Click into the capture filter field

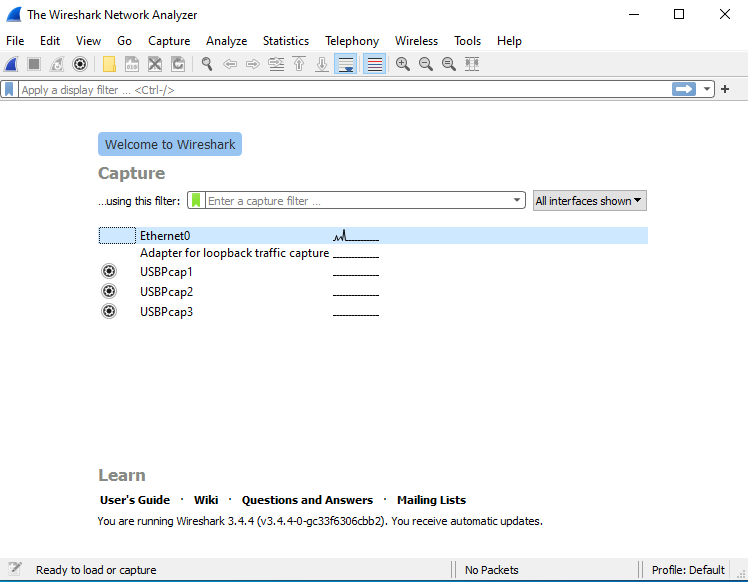358,201
